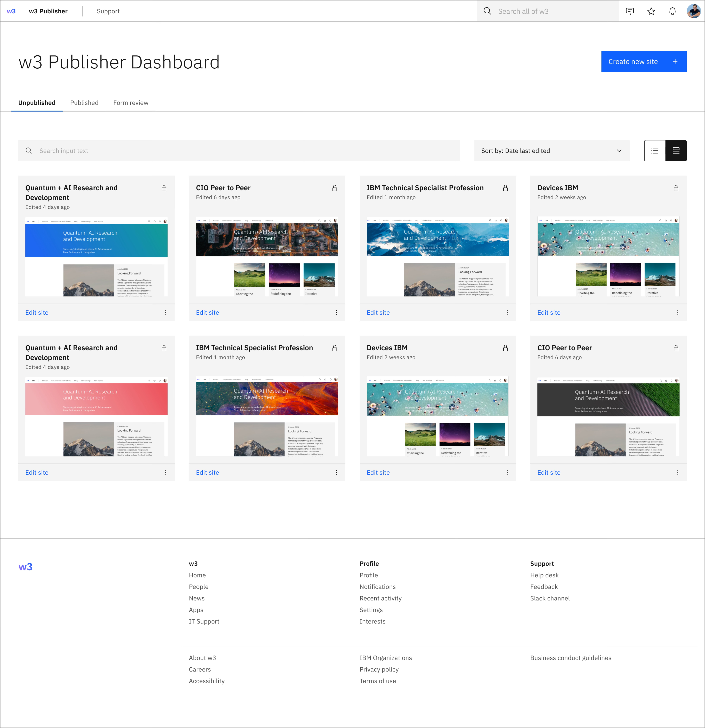Switch to the Published tab
Viewport: 705px width, 728px height.
pyautogui.click(x=84, y=103)
